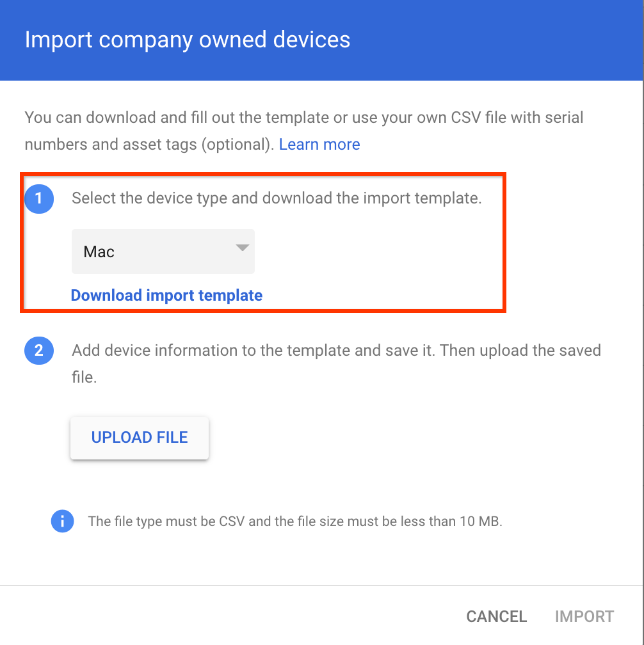Click empty area of blue header bar
The height and width of the screenshot is (645, 644).
(499, 40)
